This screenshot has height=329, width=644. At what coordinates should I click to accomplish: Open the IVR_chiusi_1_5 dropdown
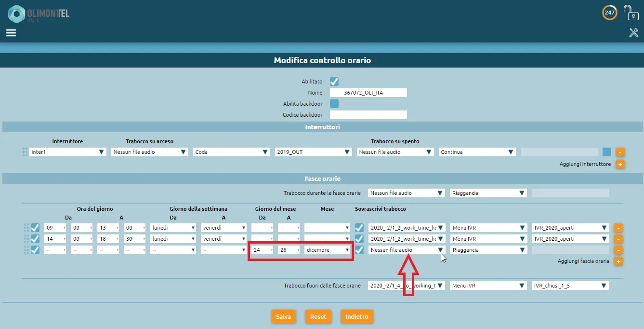(570, 286)
